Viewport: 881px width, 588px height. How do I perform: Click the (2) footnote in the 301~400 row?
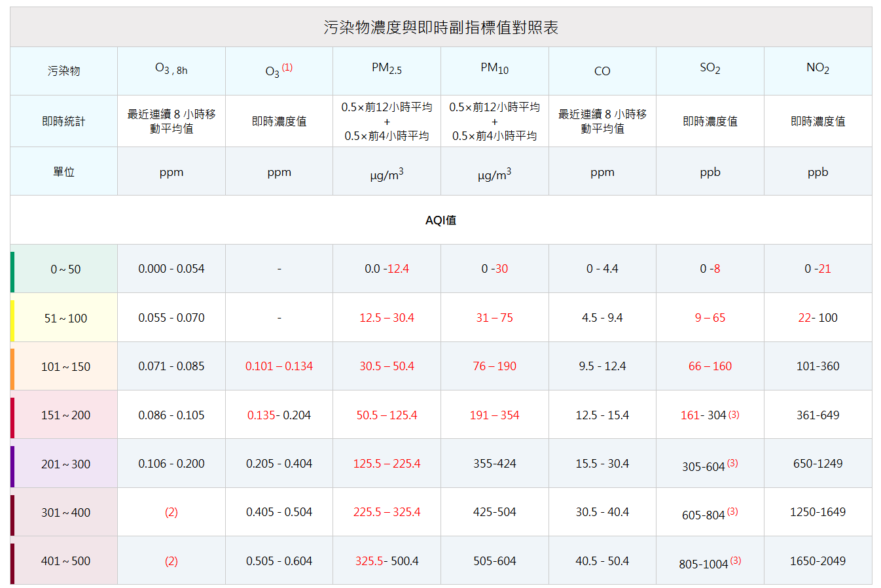[171, 512]
